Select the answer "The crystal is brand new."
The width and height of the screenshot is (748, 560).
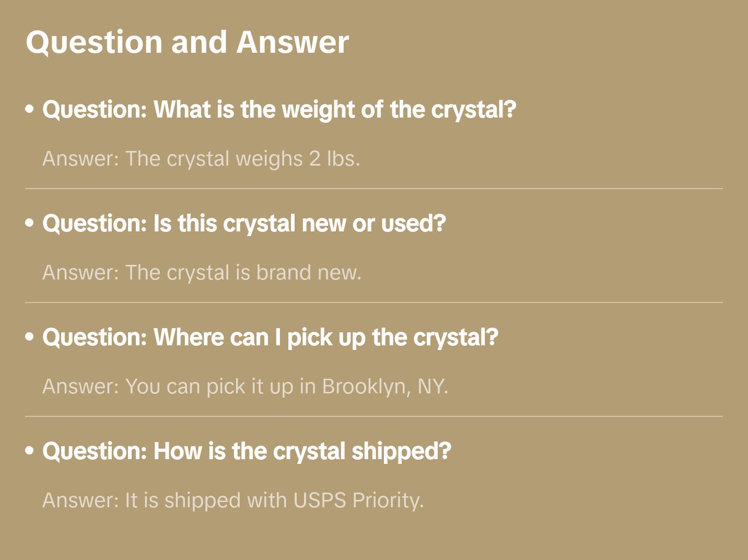coord(202,273)
